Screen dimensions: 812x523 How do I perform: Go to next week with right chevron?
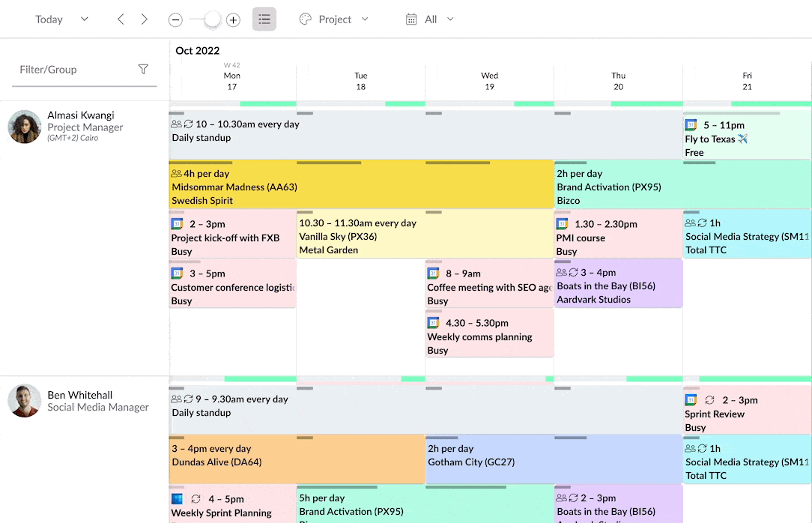(x=145, y=19)
